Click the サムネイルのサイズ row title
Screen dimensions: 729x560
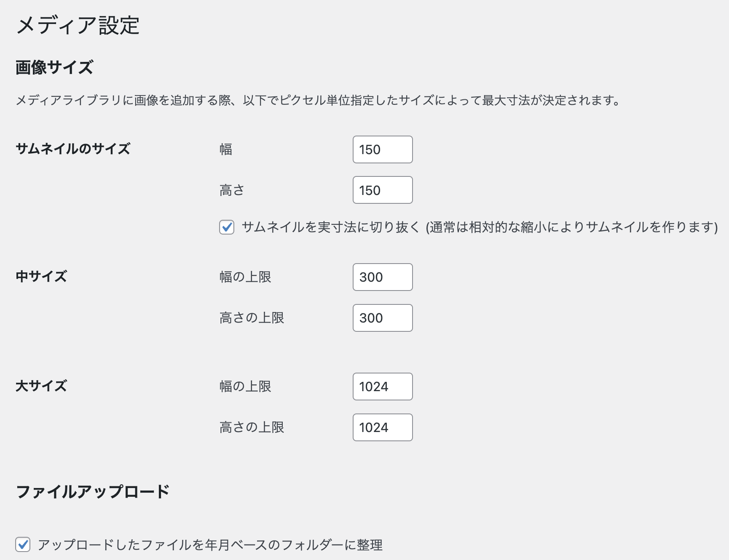(73, 149)
